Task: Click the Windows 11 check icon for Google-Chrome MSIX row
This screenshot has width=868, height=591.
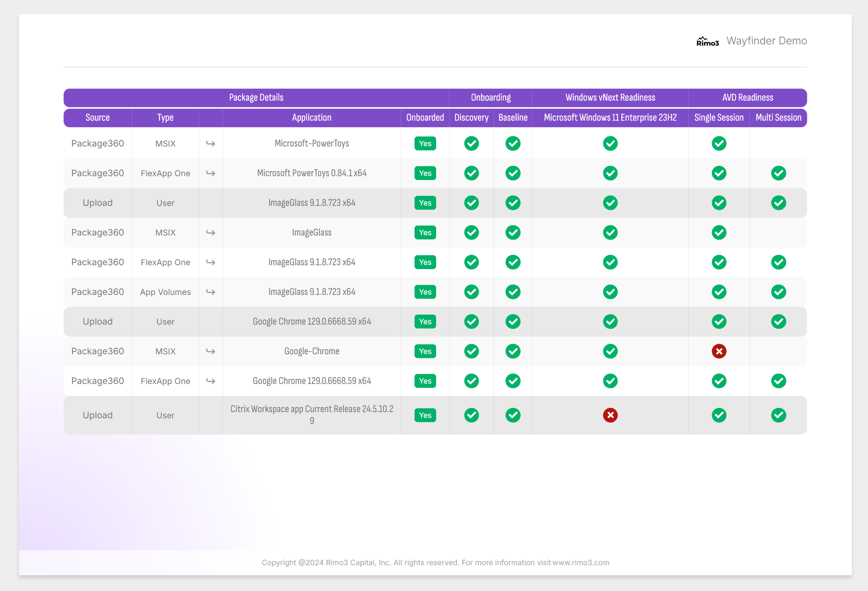Action: 610,351
